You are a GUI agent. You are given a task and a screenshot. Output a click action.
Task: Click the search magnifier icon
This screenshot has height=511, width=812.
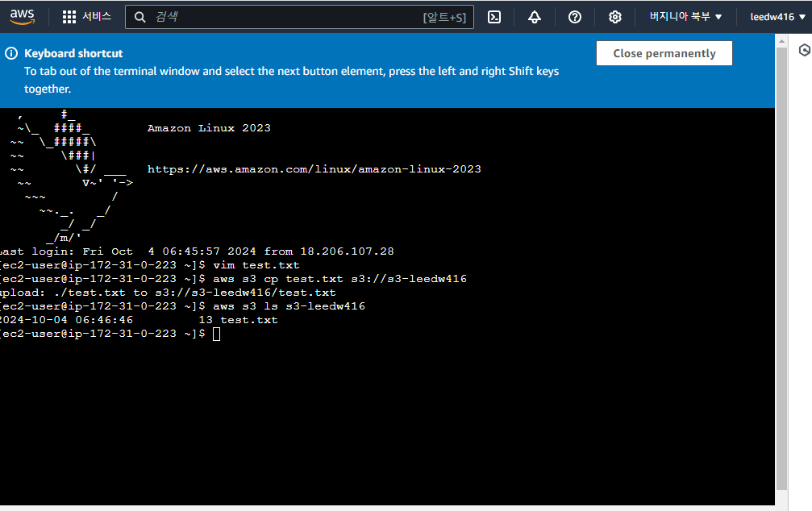coord(139,17)
